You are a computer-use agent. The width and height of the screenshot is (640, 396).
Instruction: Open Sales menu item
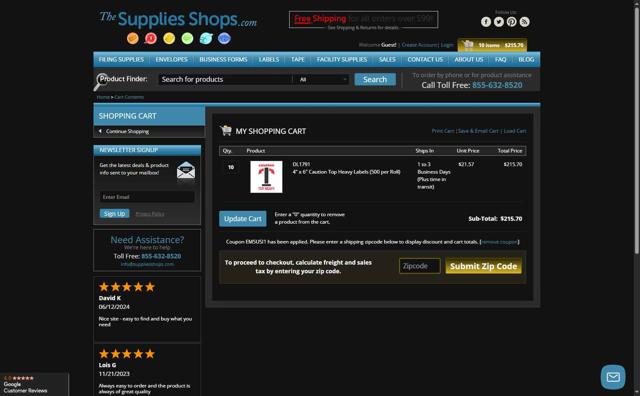(387, 60)
